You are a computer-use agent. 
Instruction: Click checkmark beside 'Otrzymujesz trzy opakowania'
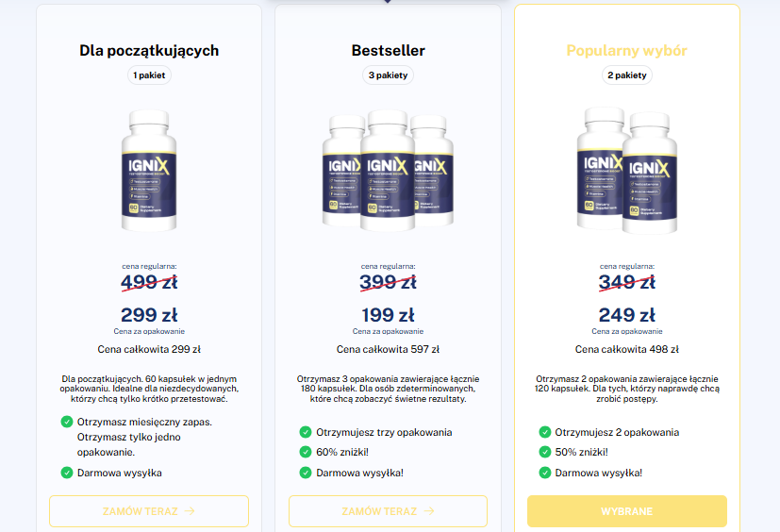coord(305,432)
